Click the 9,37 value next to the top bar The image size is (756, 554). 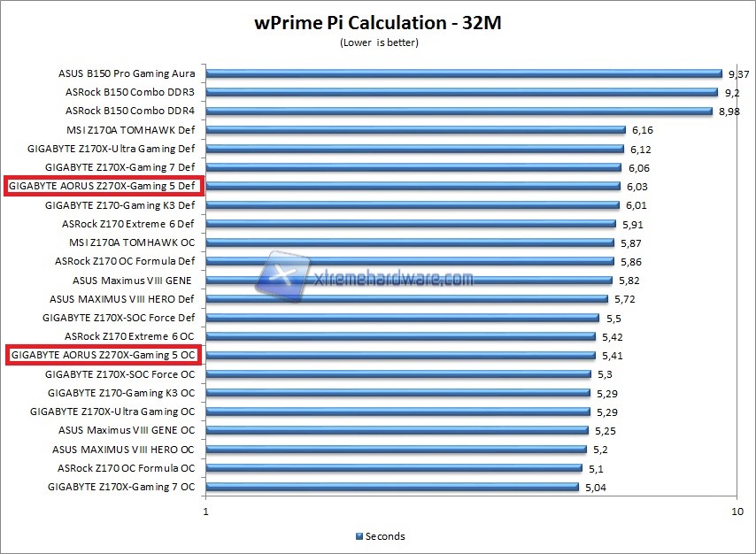737,73
